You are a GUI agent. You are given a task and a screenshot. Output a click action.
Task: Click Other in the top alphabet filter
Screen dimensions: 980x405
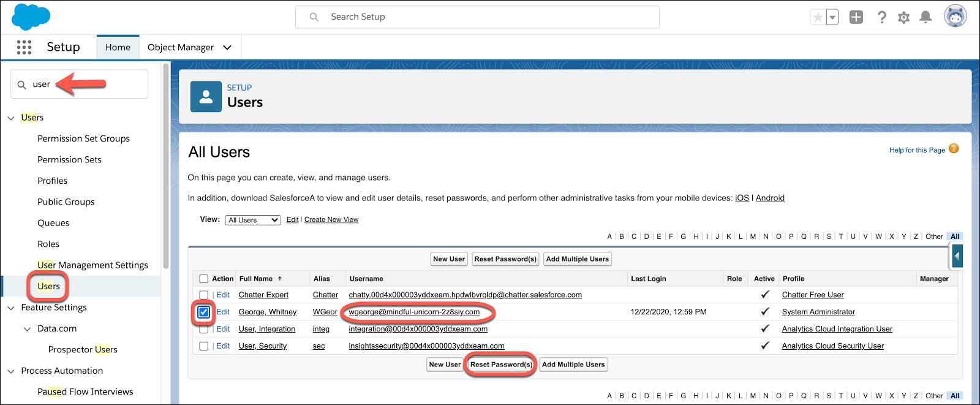pos(934,237)
